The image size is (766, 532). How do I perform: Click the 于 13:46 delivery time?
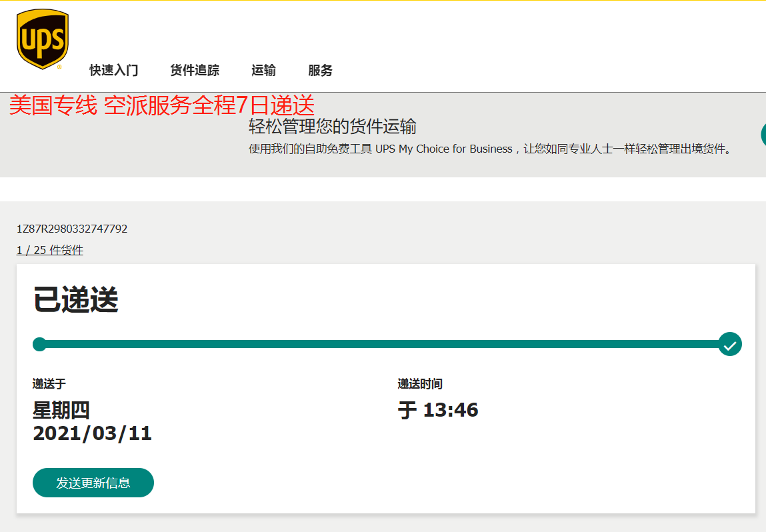[438, 410]
